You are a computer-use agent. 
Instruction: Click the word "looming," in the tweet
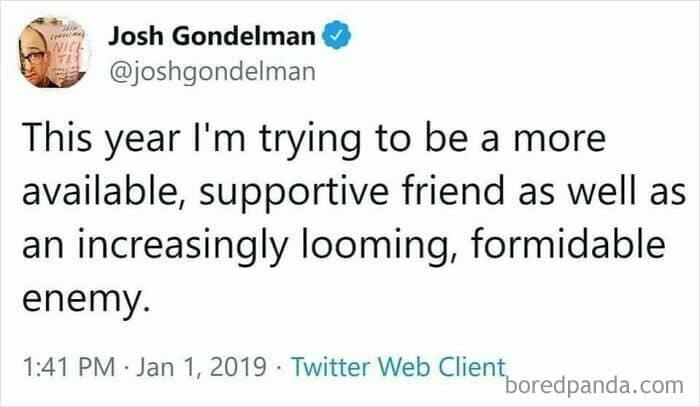(375, 246)
